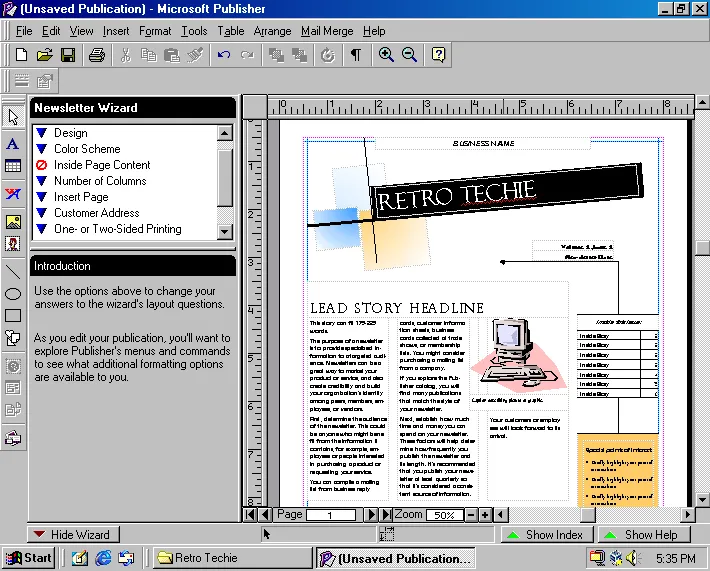Viewport: 710px width, 571px height.
Task: Click the Send to Back icon
Action: [x=299, y=55]
